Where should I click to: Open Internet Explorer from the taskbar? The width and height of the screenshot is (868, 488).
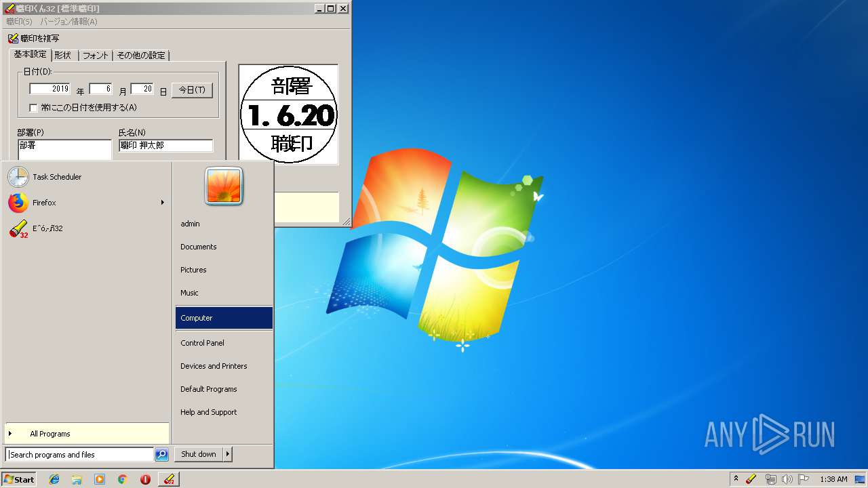click(54, 479)
